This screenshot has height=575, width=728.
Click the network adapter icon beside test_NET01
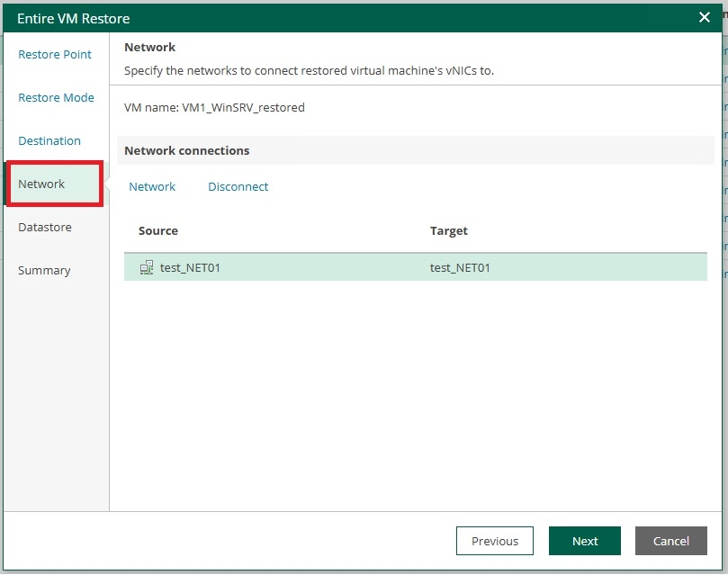147,267
